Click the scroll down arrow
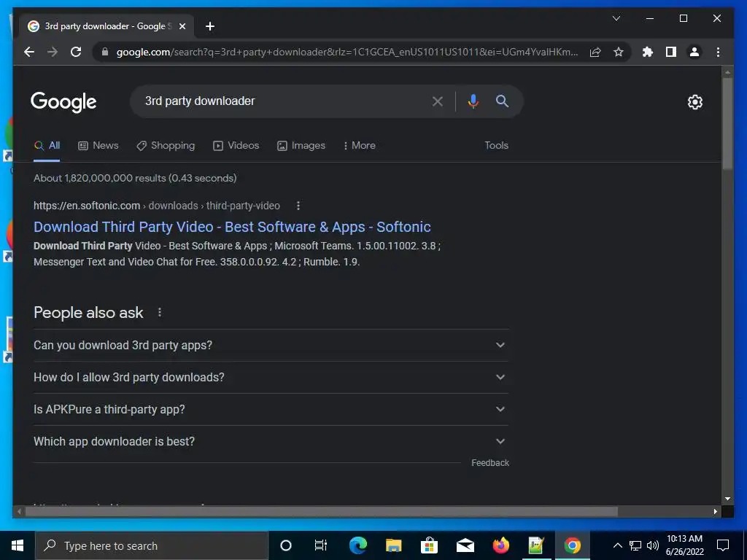747x560 pixels. (727, 499)
